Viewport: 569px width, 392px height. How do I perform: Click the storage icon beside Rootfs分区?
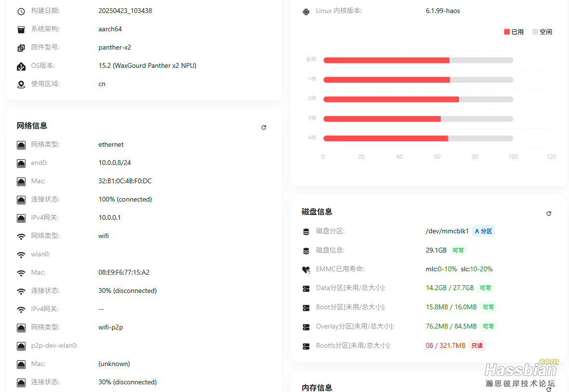tap(306, 346)
